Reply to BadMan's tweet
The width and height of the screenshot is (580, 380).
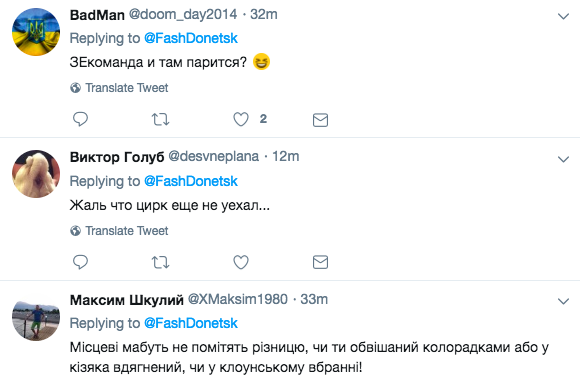[80, 119]
